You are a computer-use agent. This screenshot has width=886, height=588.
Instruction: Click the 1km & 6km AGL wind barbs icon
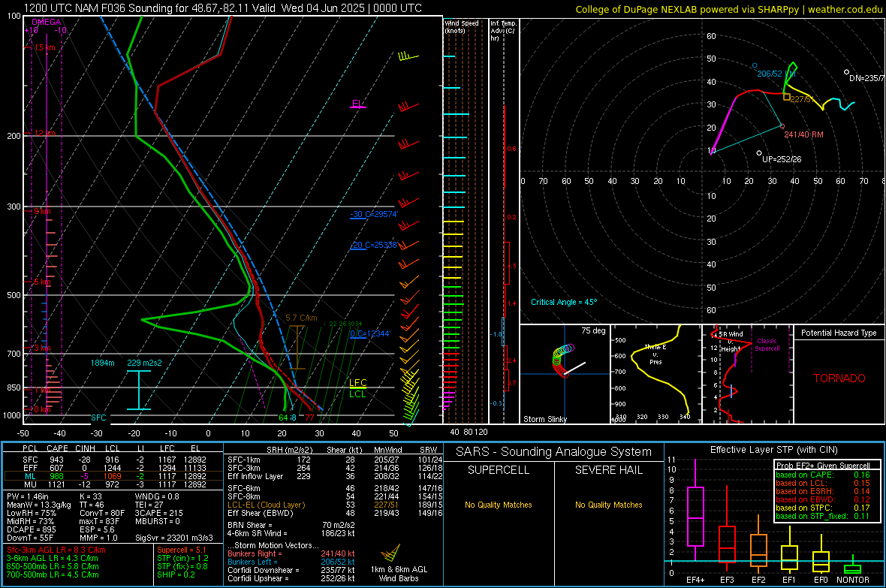point(390,553)
